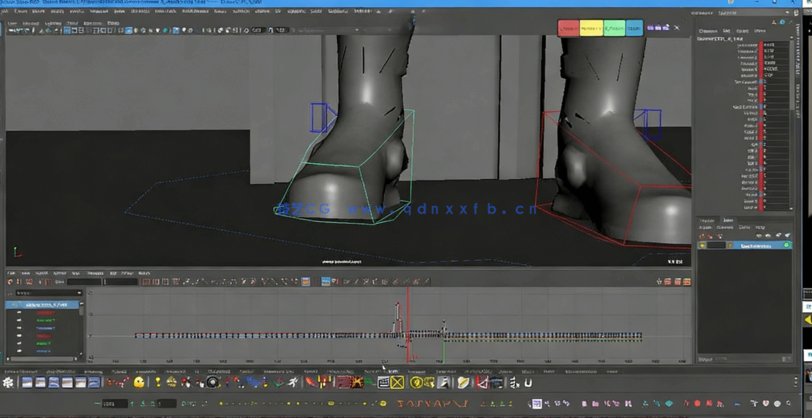Click the round black camera lens shelf icon
The image size is (812, 418).
point(212,383)
